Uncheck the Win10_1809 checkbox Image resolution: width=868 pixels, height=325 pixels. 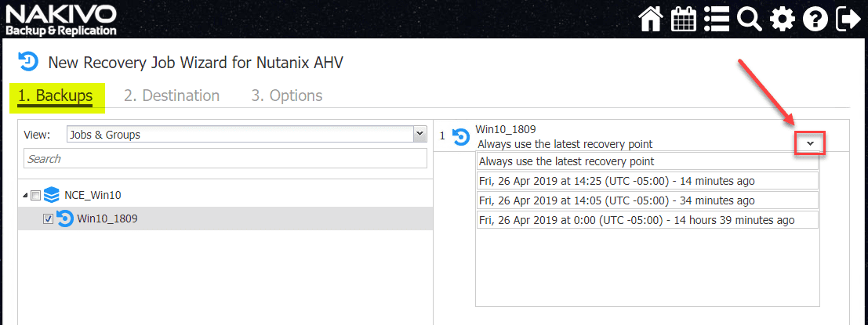click(48, 219)
